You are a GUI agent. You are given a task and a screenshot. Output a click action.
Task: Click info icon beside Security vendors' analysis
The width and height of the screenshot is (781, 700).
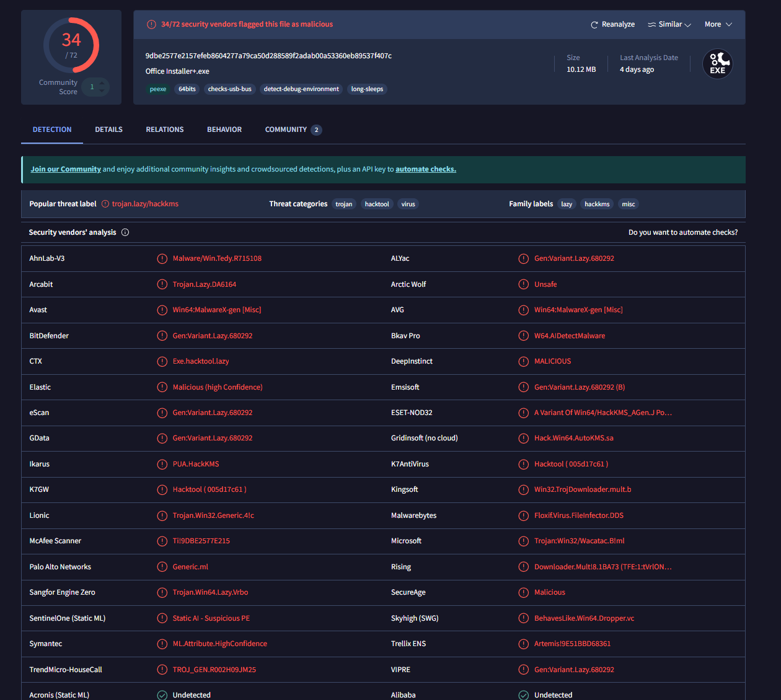(125, 232)
